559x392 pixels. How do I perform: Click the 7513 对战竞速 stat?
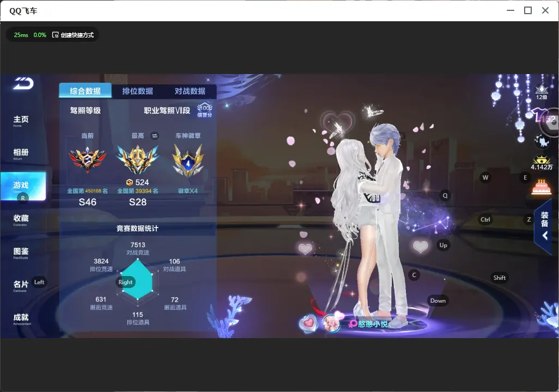[x=138, y=248]
